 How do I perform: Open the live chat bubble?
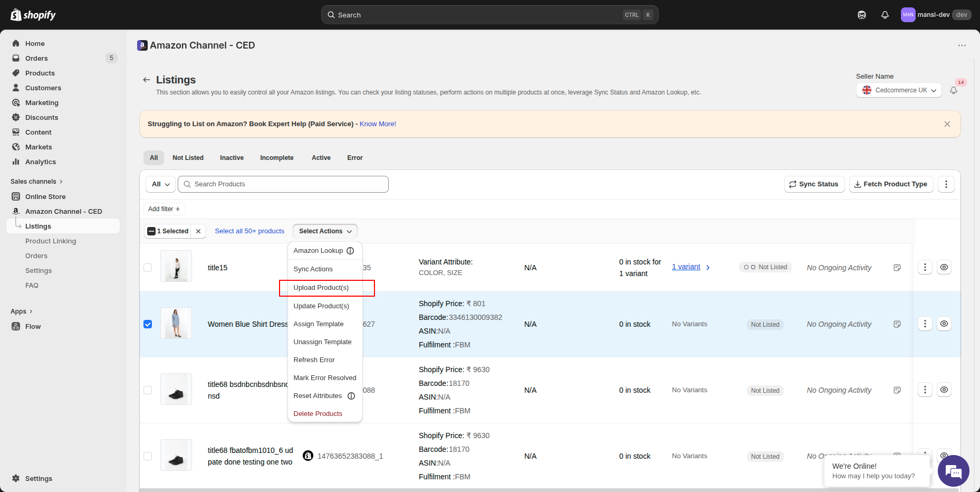click(x=954, y=471)
